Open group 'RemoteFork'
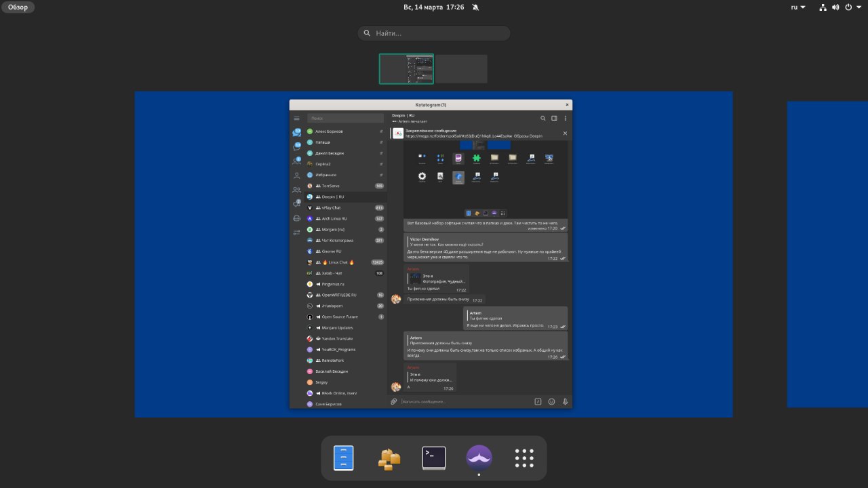This screenshot has width=868, height=488. click(345, 361)
